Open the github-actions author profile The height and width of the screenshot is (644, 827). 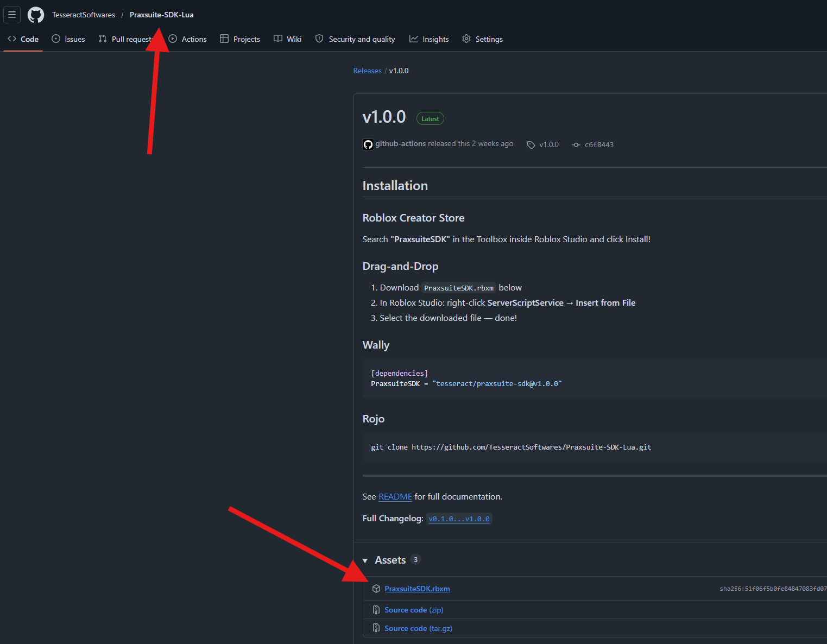(401, 144)
